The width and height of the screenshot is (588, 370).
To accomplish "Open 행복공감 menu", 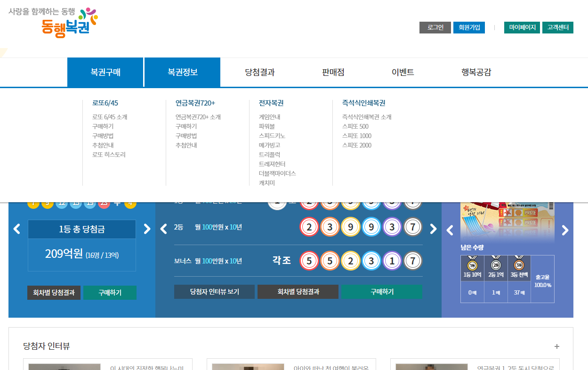I will click(476, 73).
